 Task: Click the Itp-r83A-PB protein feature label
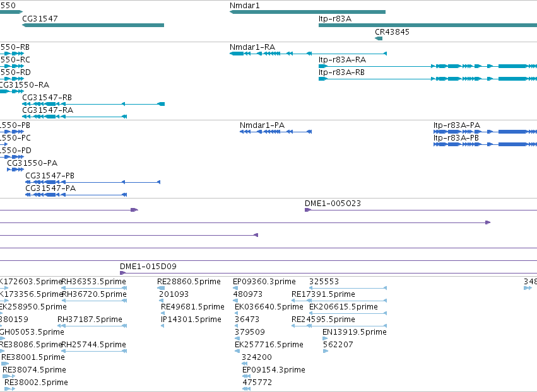point(456,138)
